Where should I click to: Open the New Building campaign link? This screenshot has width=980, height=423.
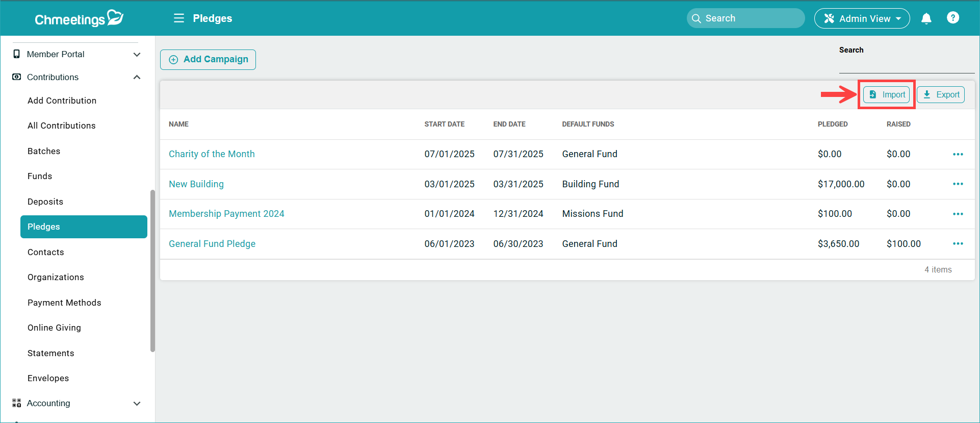coord(196,184)
